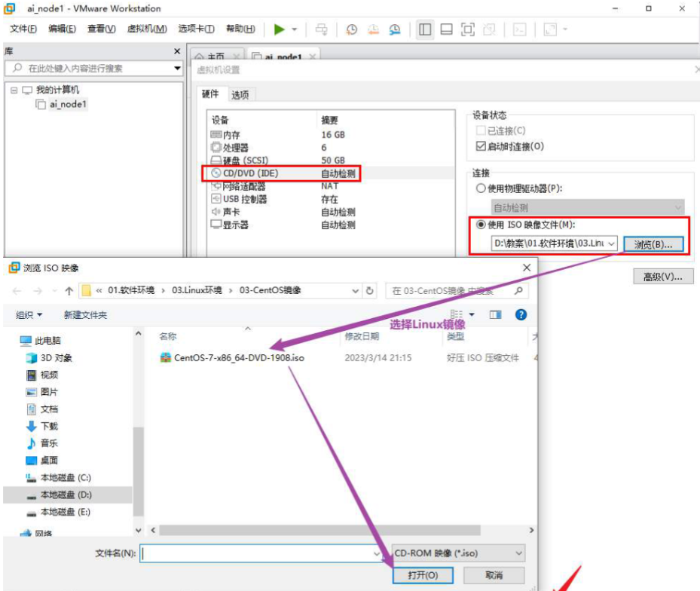This screenshot has width=700, height=591.
Task: Select 使用 ISO 映像文件(M) radio button
Action: [481, 225]
